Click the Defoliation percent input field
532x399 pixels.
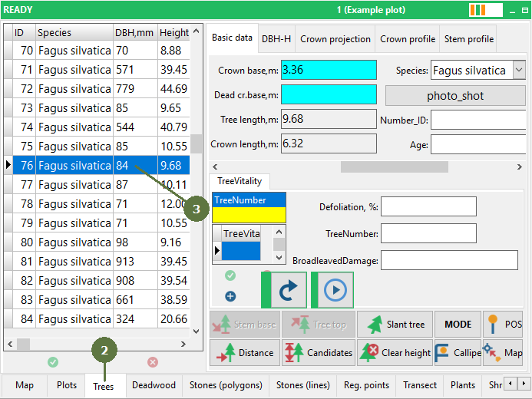point(428,206)
